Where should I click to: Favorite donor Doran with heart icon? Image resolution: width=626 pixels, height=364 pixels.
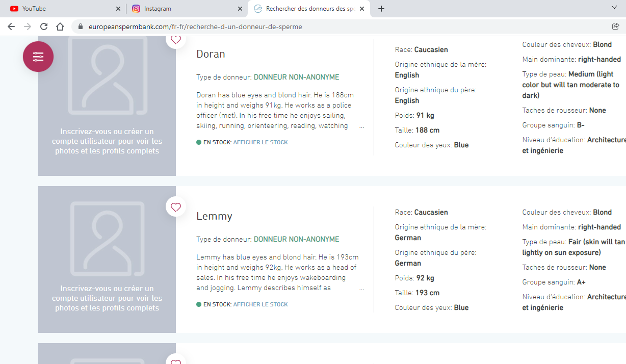point(176,40)
